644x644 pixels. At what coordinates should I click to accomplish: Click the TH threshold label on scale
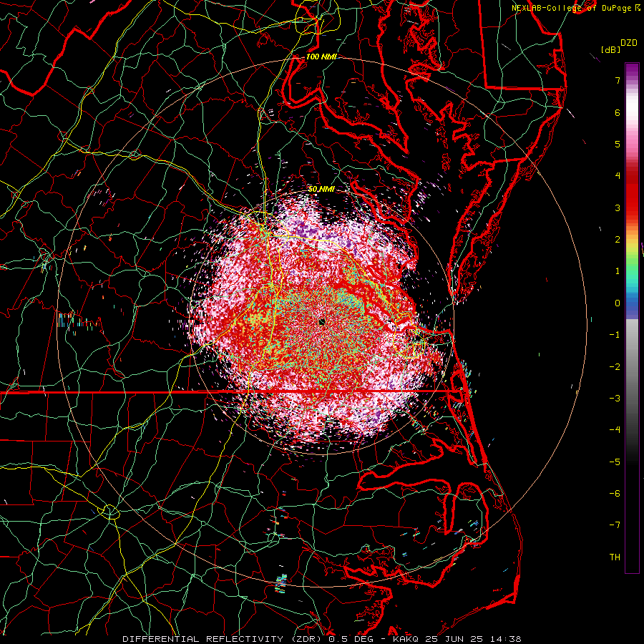click(x=615, y=557)
